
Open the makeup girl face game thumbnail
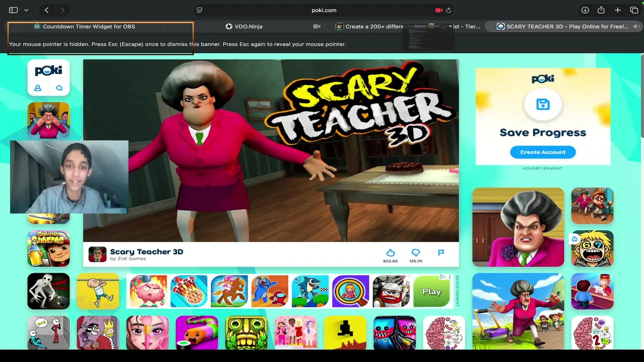coord(147,332)
